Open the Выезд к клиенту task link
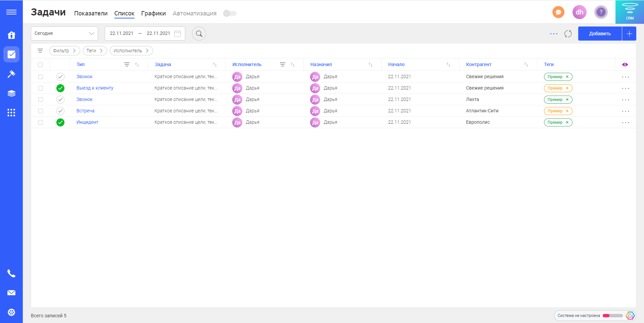The height and width of the screenshot is (323, 644). tap(95, 88)
